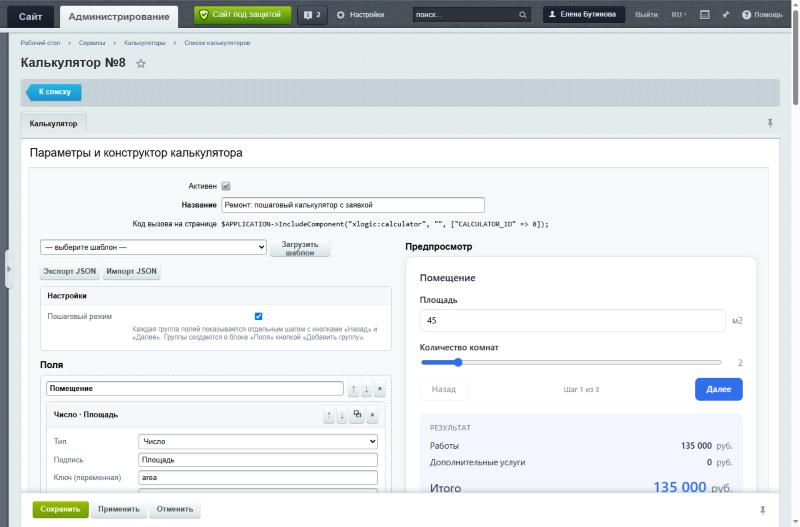The height and width of the screenshot is (527, 800).
Task: Open notifications counter showing 2
Action: [x=312, y=15]
